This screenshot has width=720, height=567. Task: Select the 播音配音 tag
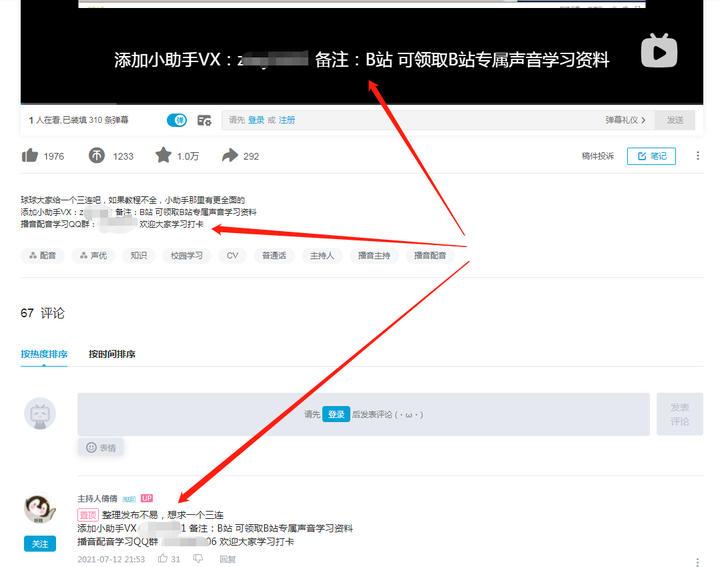point(430,255)
